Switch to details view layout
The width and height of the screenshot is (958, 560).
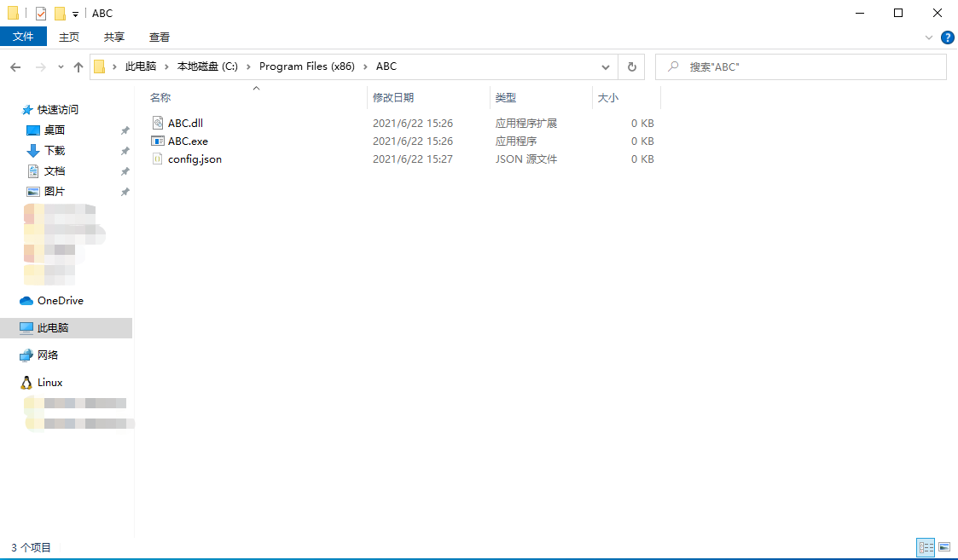[x=926, y=547]
